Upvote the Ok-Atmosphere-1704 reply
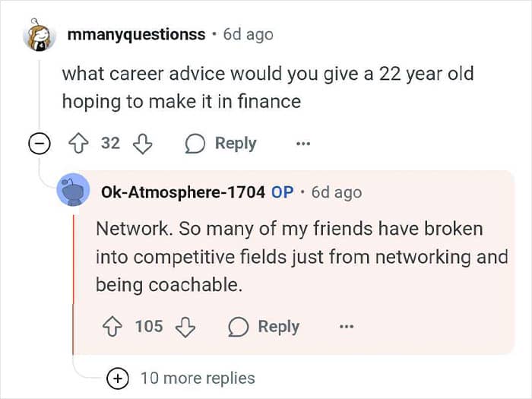The image size is (532, 399). (x=112, y=327)
